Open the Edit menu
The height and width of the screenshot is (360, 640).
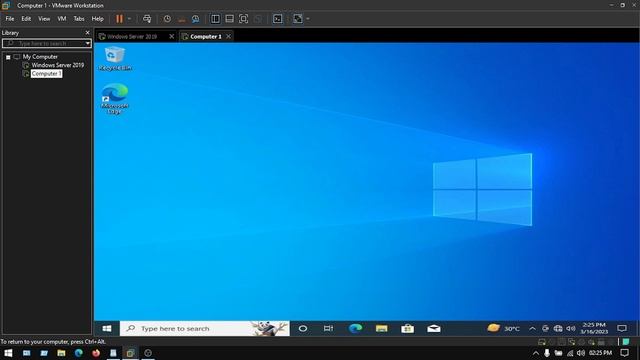(x=26, y=19)
